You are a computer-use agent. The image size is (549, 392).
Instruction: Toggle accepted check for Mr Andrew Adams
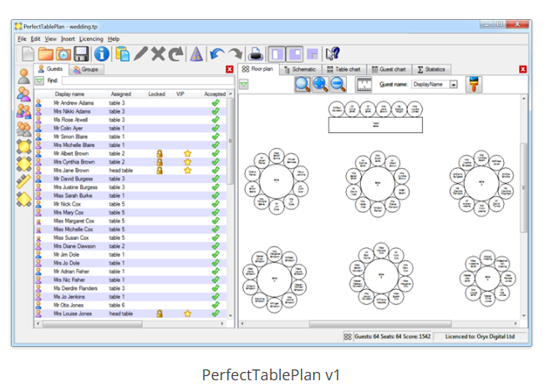216,103
